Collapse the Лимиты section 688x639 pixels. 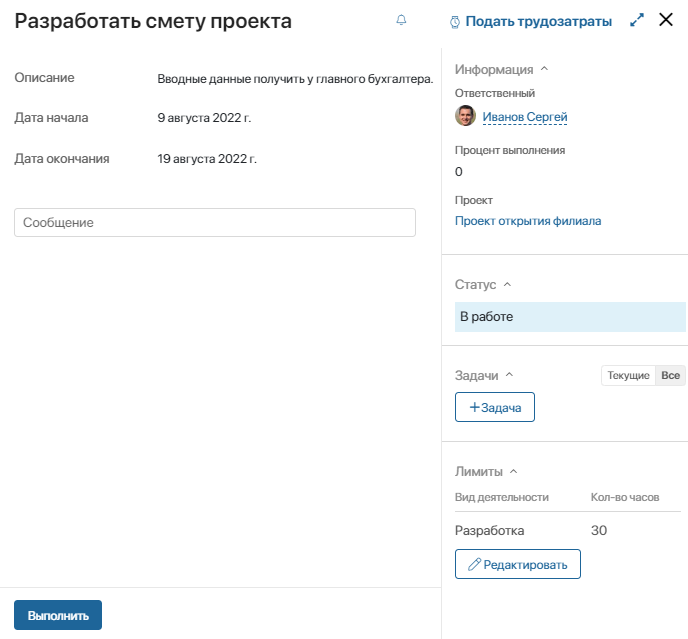[513, 471]
